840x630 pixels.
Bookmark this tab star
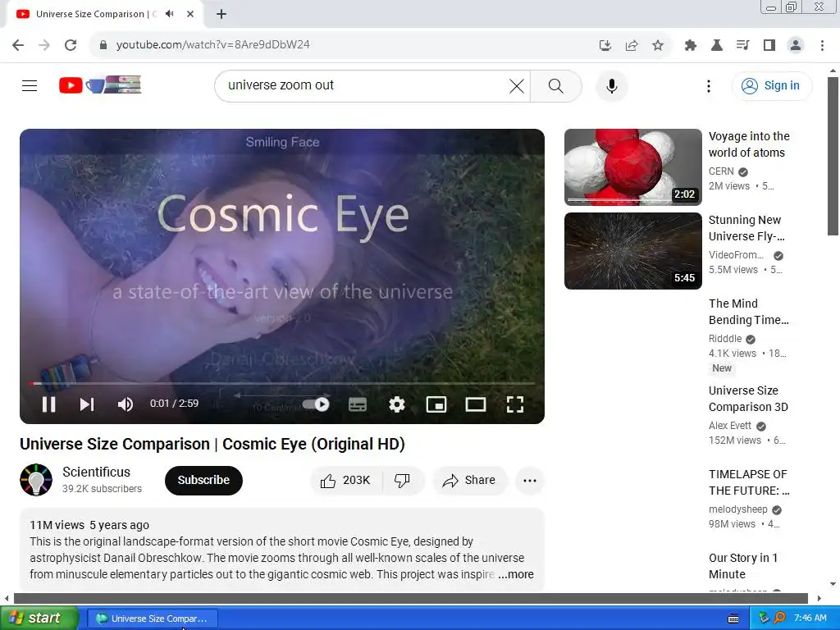658,45
